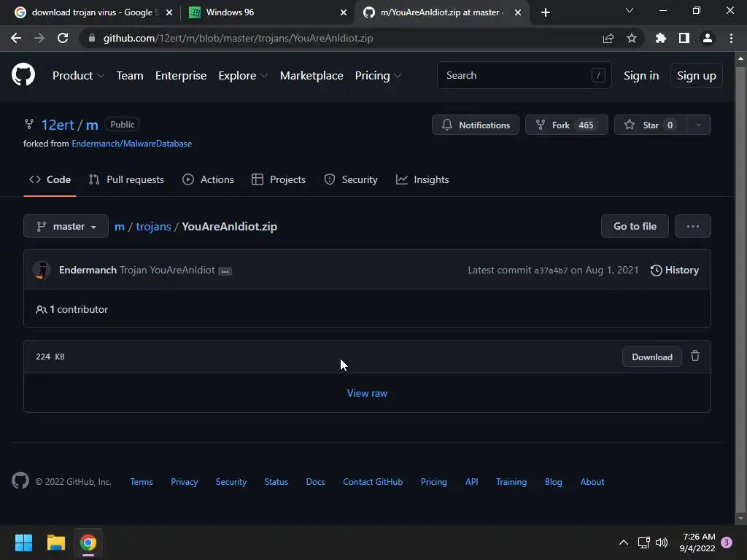Open Chrome's three-dot menu
Screen dimensions: 747x560
(731, 38)
